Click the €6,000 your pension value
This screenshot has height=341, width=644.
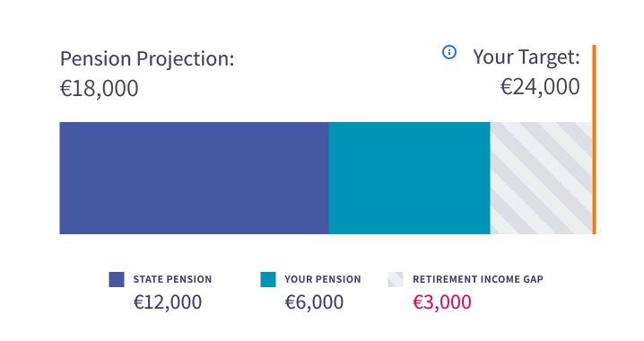[x=314, y=302]
